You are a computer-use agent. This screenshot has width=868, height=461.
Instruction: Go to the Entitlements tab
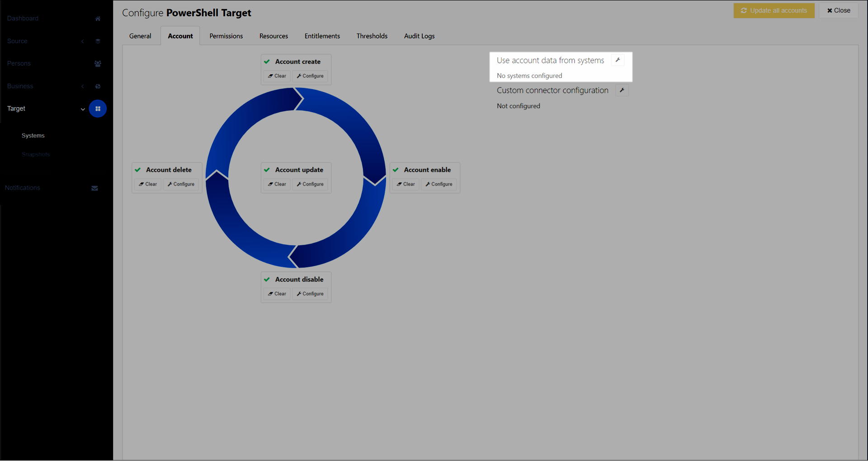coord(322,36)
